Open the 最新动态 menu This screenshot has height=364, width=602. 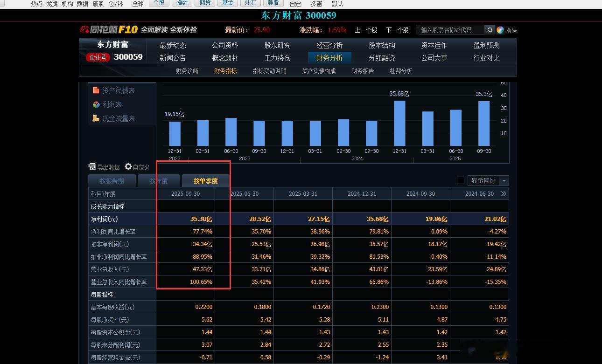(x=173, y=45)
